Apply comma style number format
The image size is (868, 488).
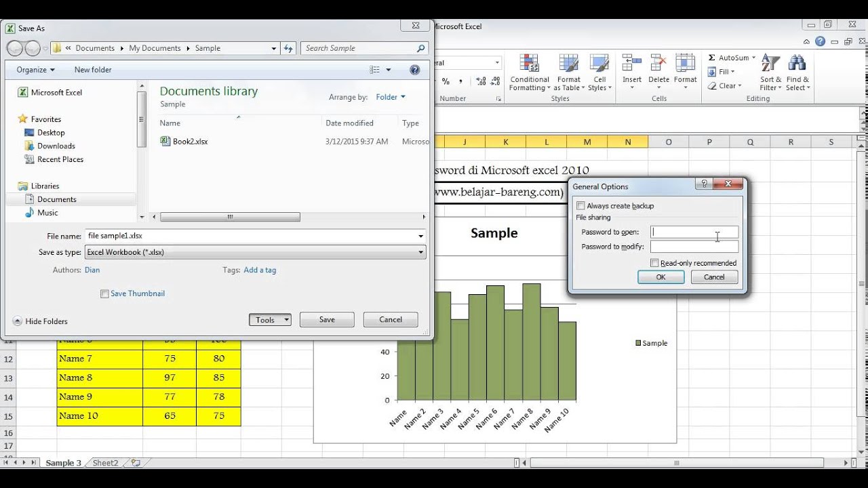[x=460, y=81]
